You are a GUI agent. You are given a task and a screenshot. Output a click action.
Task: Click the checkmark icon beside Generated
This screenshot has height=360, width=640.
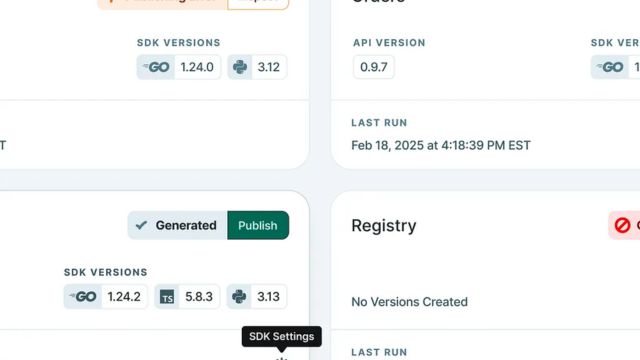coord(141,225)
